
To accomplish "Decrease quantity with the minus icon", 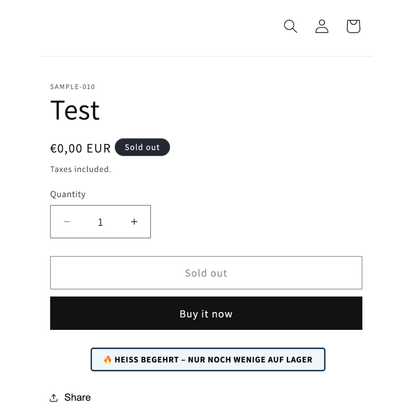I will coord(67,222).
